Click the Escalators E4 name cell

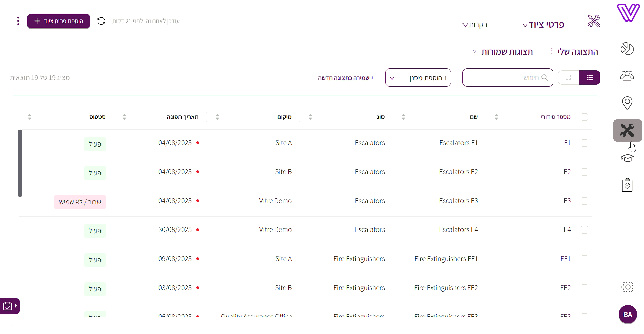(x=458, y=229)
